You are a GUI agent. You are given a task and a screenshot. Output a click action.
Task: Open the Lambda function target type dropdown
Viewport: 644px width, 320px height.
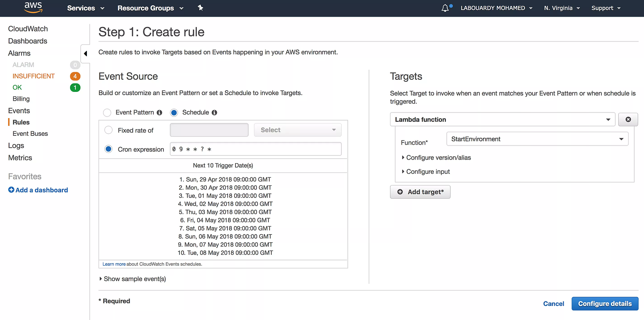click(502, 119)
